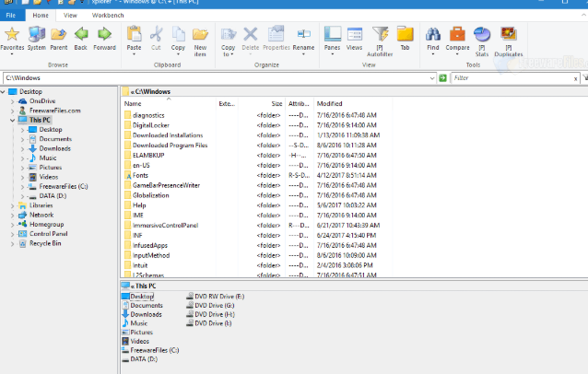The image size is (588, 374).
Task: Select the ImmersiveControlPanel folder
Action: (x=165, y=225)
